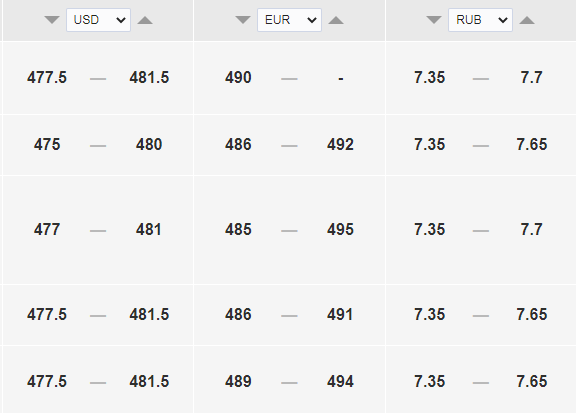Click the EUR buy rate 489
576x413 pixels.
(238, 381)
